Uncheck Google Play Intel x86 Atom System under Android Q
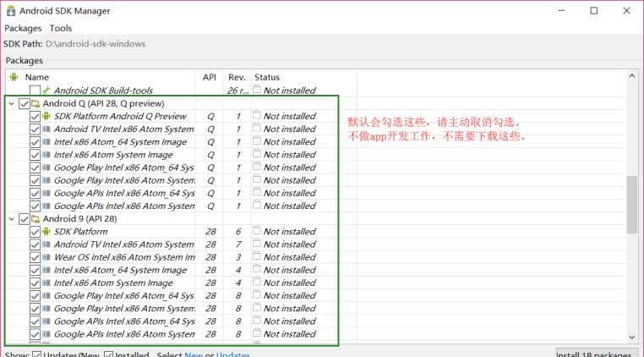Screen dimensions: 644x357 coord(35,180)
